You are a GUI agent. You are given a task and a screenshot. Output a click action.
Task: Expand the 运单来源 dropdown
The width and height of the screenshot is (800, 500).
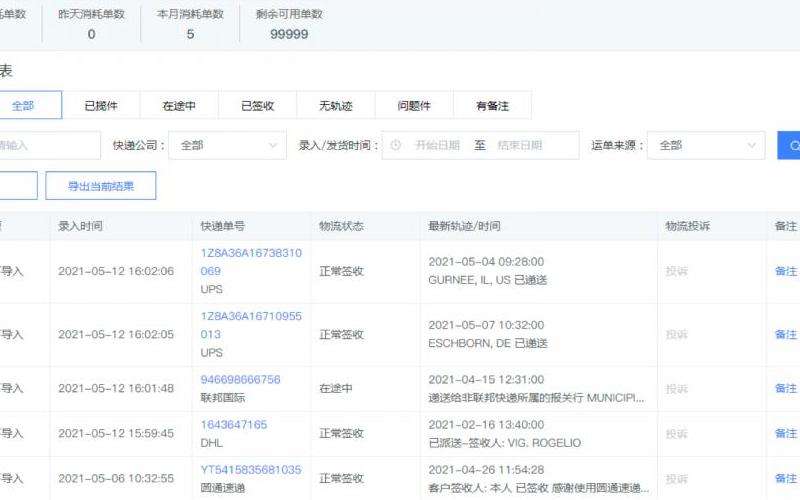coord(706,145)
